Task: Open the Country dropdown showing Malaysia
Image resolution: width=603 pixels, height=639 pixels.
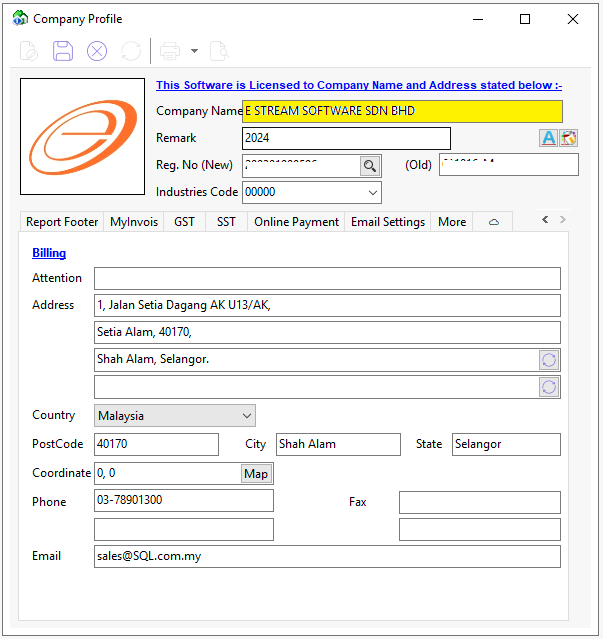Action: click(x=247, y=416)
